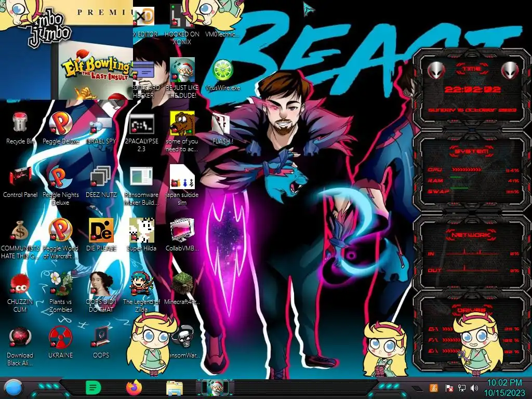Launch Peggle Nights Deluxe shortcut

coord(60,177)
